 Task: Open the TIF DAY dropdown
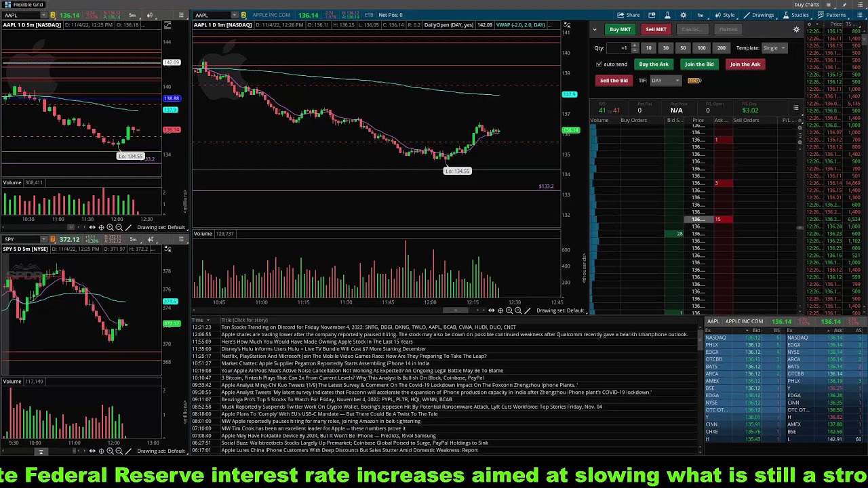click(x=665, y=81)
